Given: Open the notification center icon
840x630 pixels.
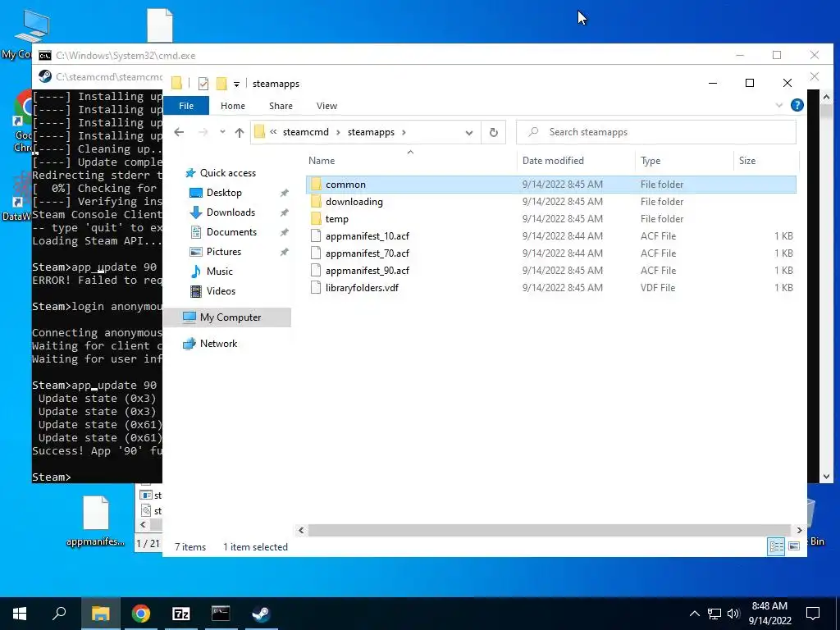Looking at the screenshot, I should [x=813, y=614].
